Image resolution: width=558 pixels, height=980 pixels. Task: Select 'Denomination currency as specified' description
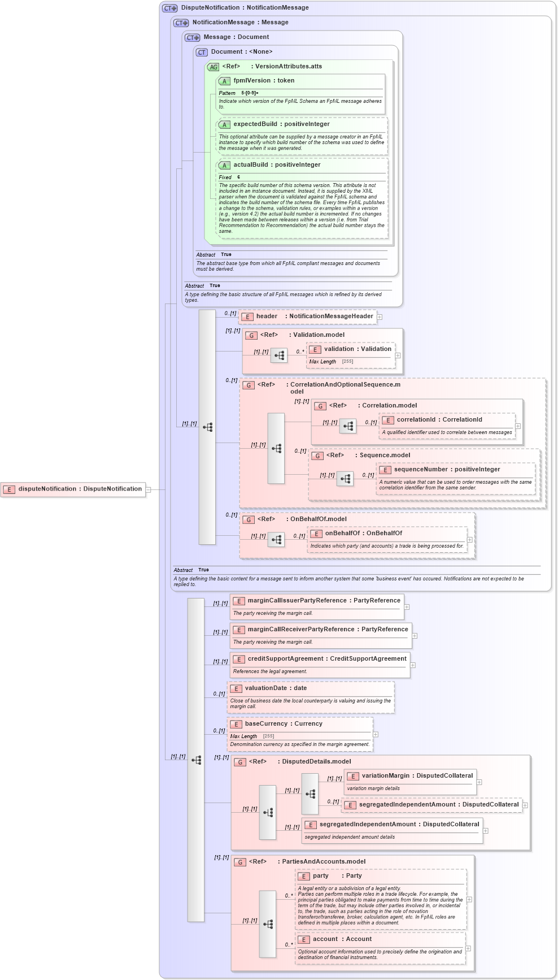(x=299, y=744)
